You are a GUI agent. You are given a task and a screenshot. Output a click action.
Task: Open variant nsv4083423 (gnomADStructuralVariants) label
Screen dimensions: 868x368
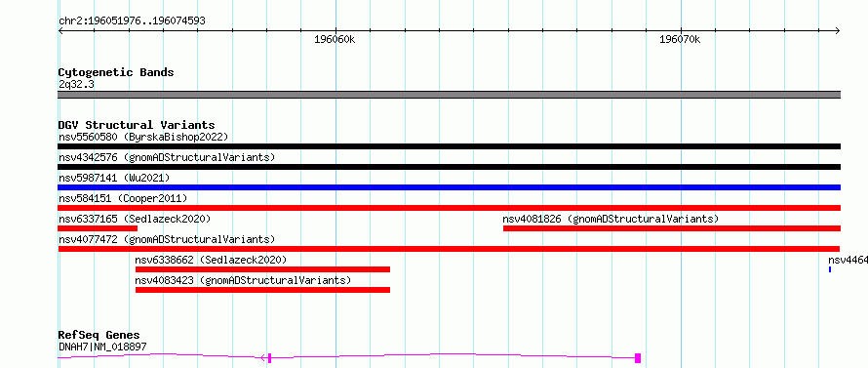click(243, 280)
